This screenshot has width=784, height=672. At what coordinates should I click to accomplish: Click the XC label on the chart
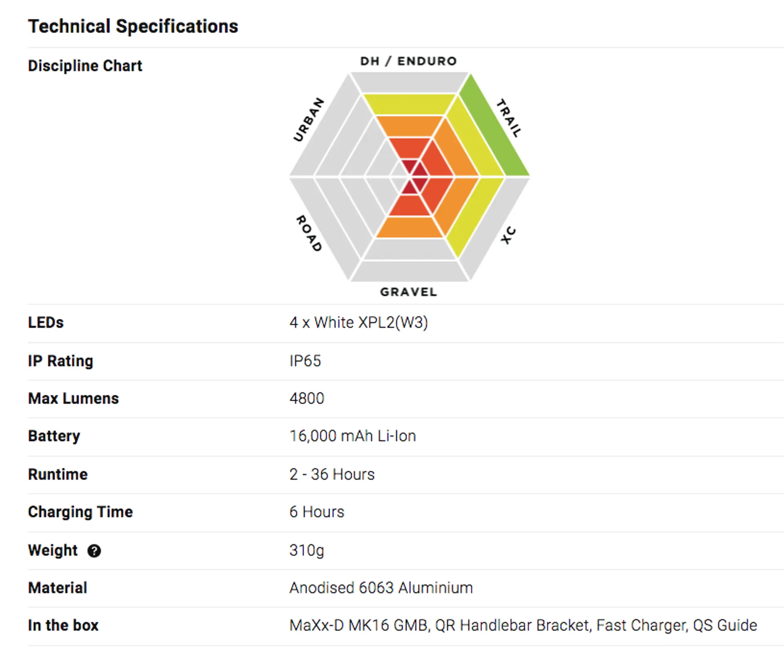[x=508, y=236]
